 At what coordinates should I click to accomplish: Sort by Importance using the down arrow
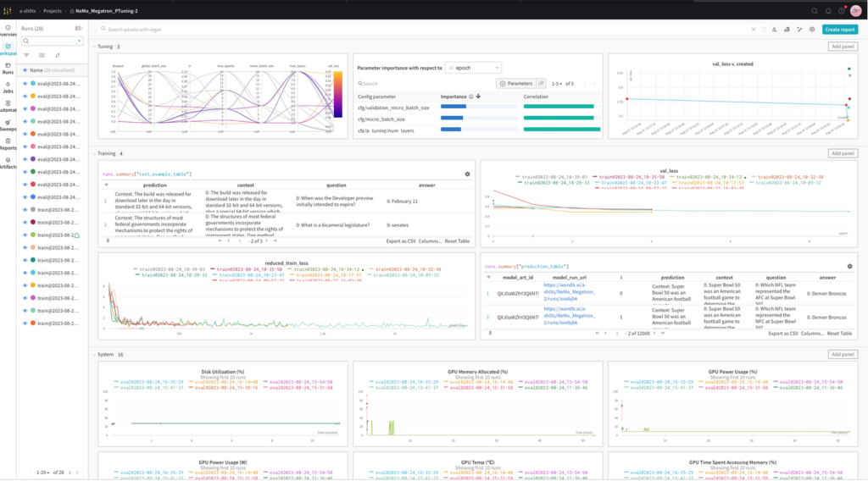[x=478, y=97]
